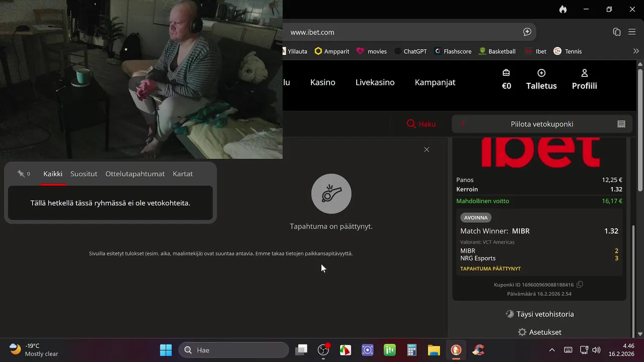Open the browser hamburger menu
644x362 pixels.
(x=632, y=32)
